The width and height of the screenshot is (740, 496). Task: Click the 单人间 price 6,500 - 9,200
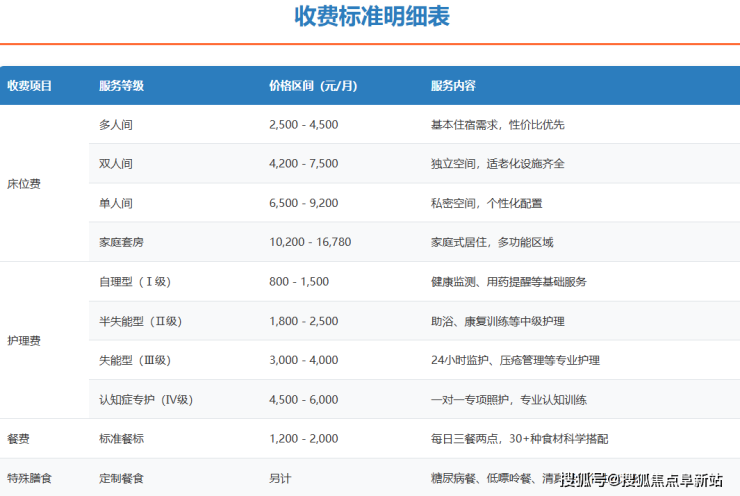tap(304, 203)
